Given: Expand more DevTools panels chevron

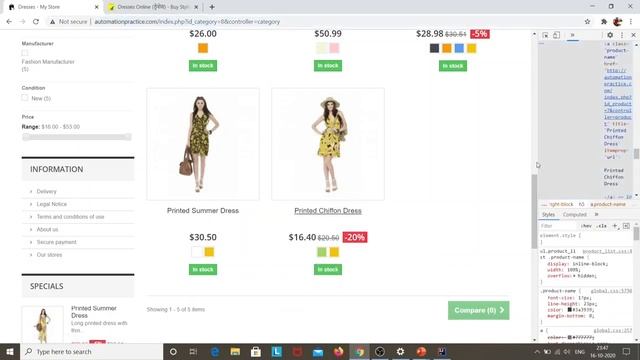Looking at the screenshot, I should click(x=572, y=35).
